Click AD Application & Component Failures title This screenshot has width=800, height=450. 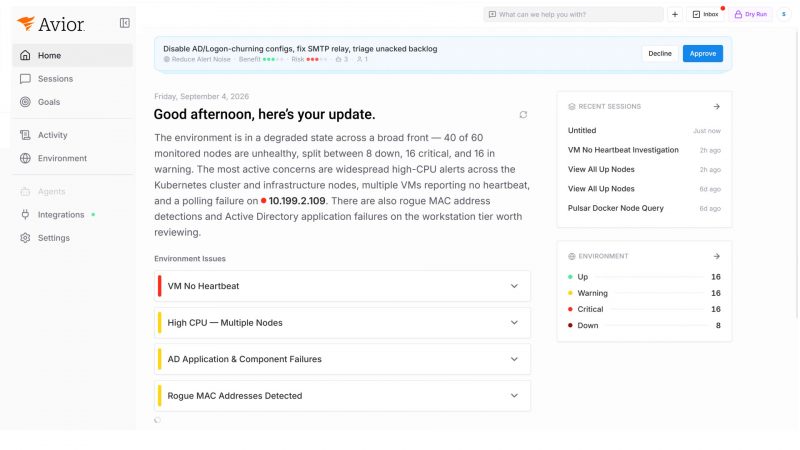(244, 359)
